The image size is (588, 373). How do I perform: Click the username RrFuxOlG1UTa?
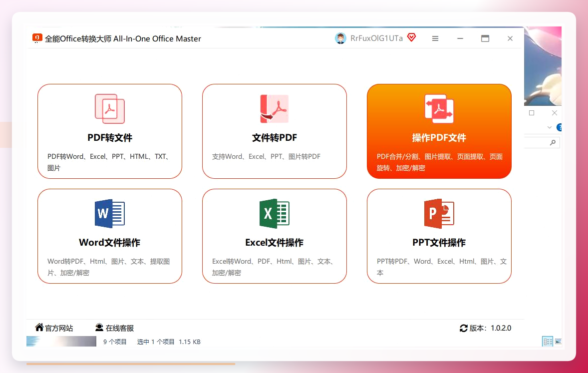(x=376, y=38)
